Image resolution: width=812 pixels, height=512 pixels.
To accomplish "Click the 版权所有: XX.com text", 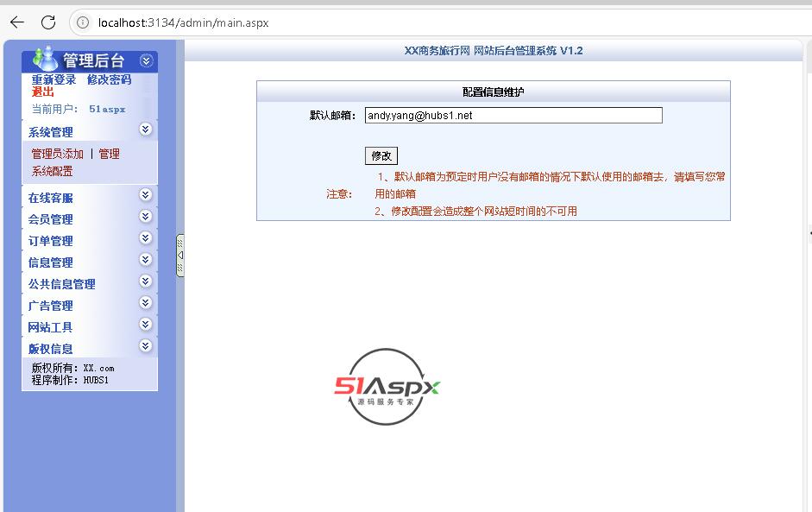I will pos(73,368).
